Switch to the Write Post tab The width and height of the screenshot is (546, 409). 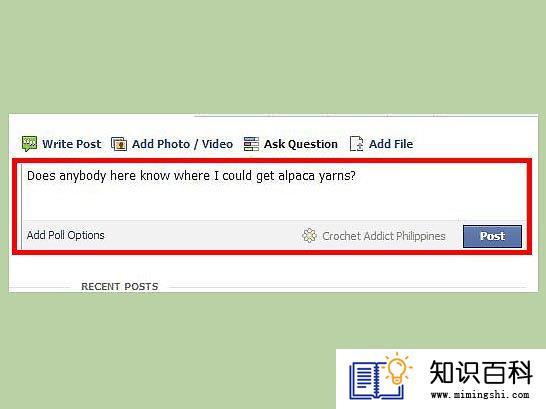(x=71, y=144)
